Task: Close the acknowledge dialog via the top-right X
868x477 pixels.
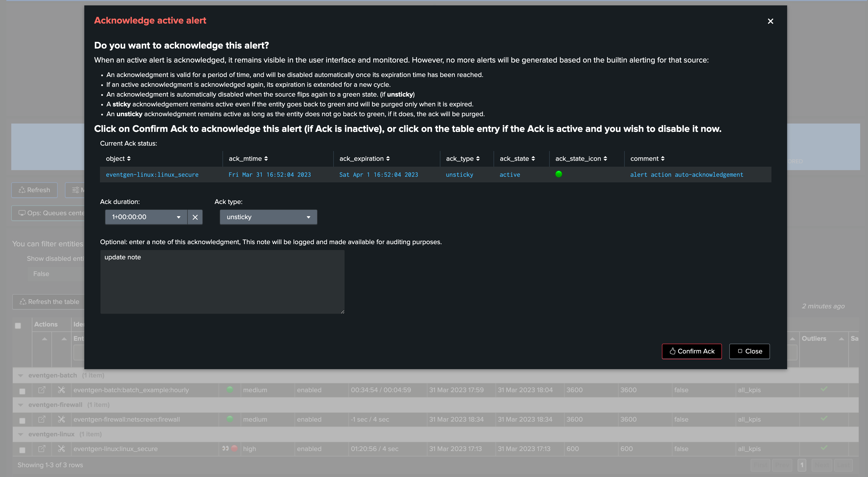Action: point(770,21)
